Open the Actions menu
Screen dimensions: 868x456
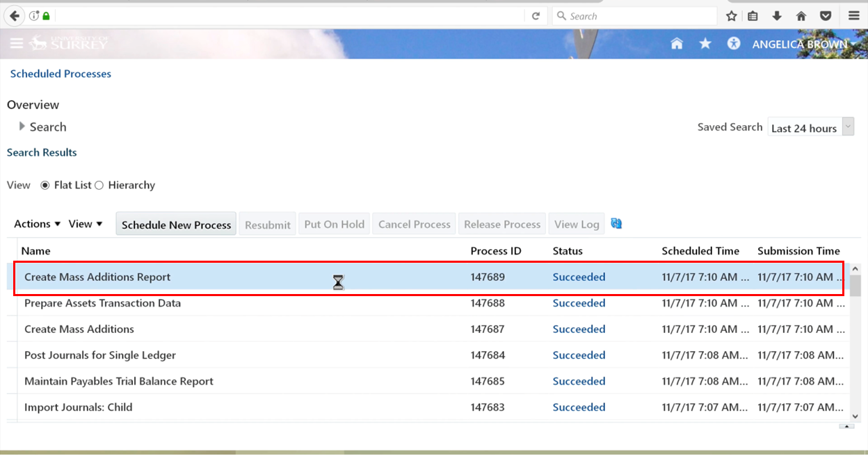coord(37,224)
